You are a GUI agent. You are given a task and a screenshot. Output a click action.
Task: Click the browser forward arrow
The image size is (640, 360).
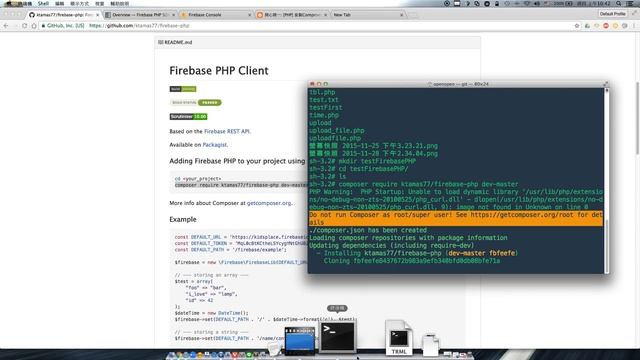pos(15,26)
